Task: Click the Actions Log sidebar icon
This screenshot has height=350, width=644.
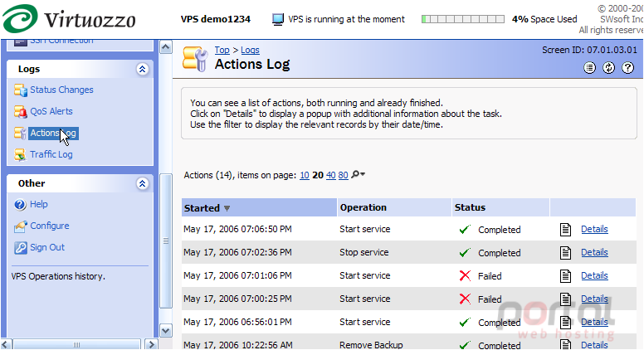Action: (20, 133)
